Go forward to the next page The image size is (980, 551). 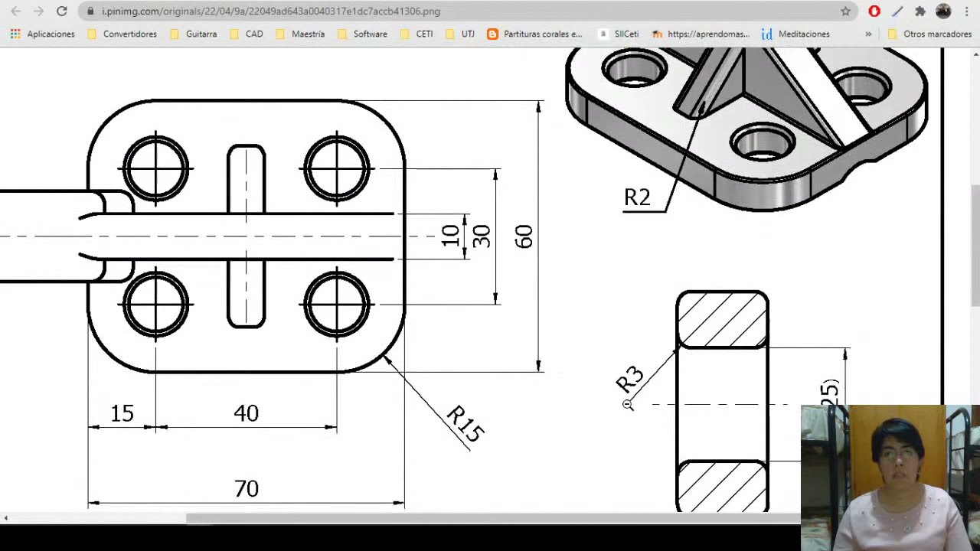point(38,11)
